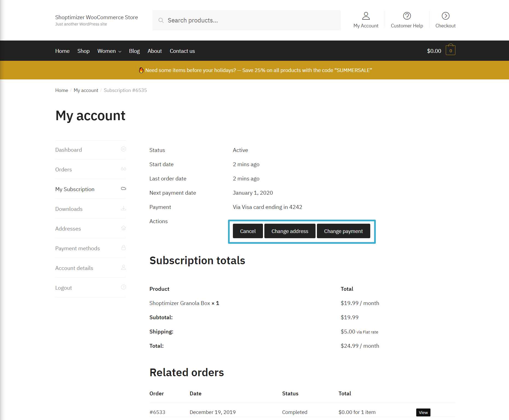Click the SUMMERSALE promo banner text
Viewport: 509px width, 420px height.
[x=259, y=70]
